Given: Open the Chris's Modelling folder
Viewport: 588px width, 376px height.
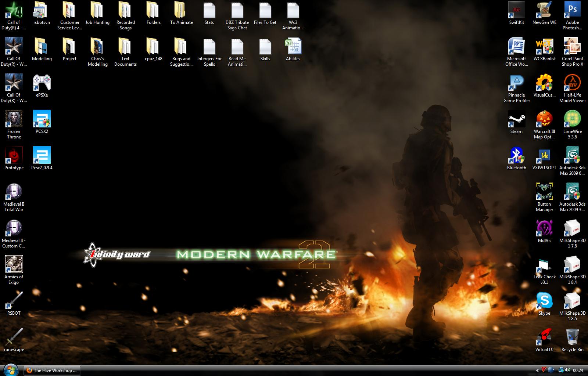Looking at the screenshot, I should point(97,52).
